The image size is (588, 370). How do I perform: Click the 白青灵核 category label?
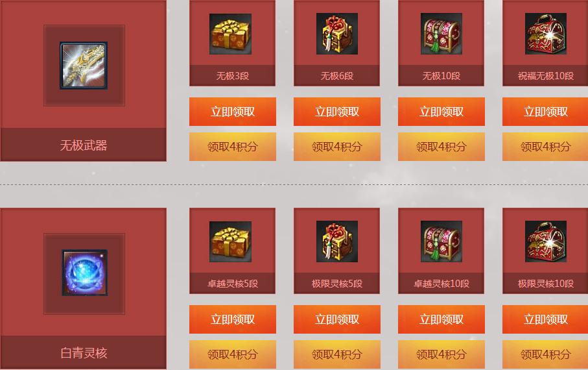coord(84,352)
